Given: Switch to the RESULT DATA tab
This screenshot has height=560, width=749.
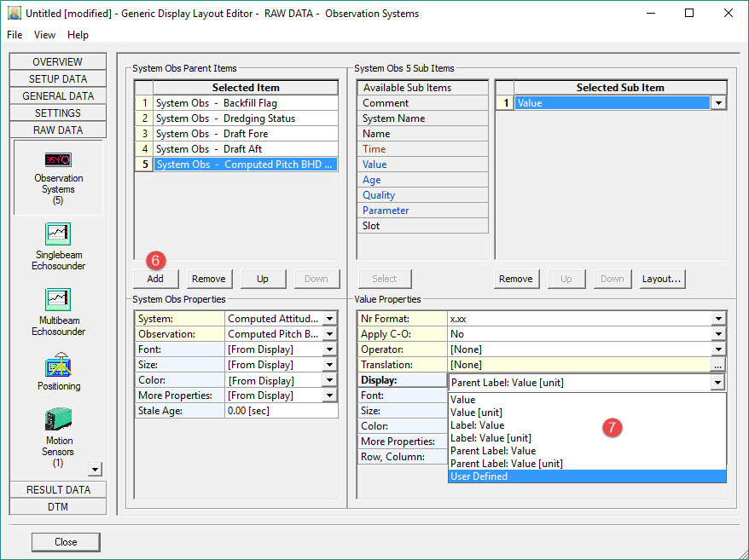Looking at the screenshot, I should pos(58,489).
